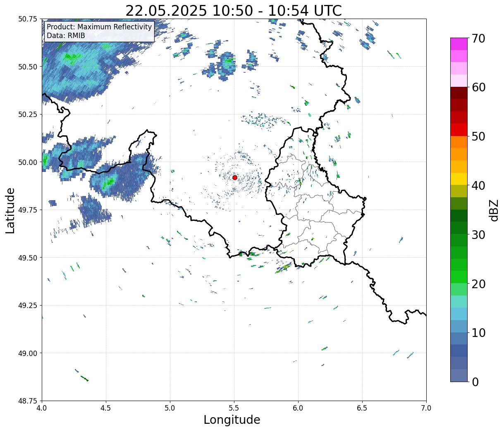Click the latitude tick label 49.50
The width and height of the screenshot is (504, 430).
(x=28, y=258)
